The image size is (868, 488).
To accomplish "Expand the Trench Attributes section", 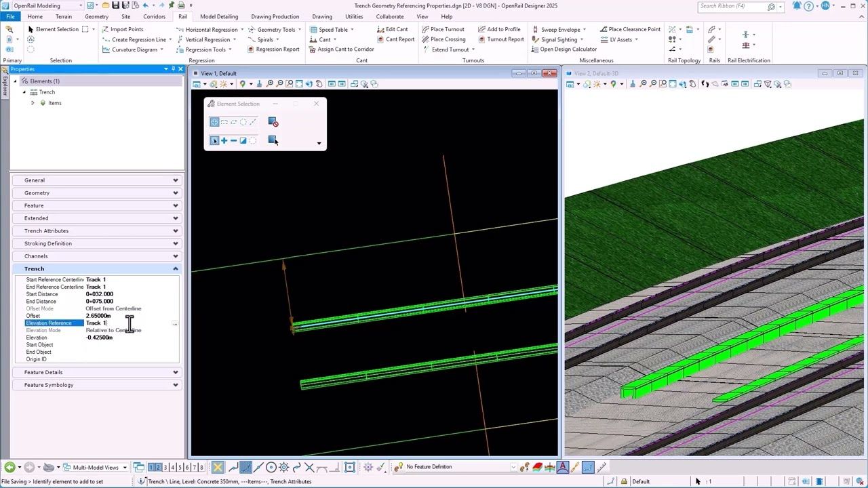I will coord(96,231).
